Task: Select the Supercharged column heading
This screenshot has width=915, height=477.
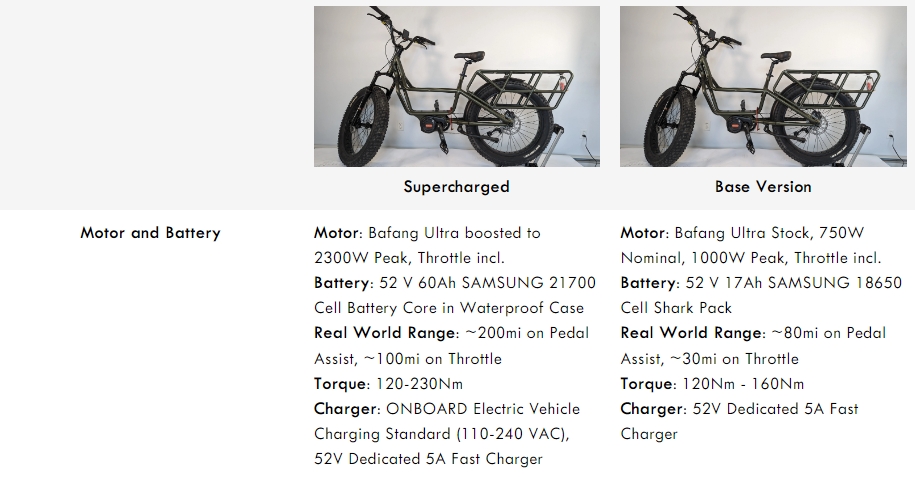Action: 456,187
